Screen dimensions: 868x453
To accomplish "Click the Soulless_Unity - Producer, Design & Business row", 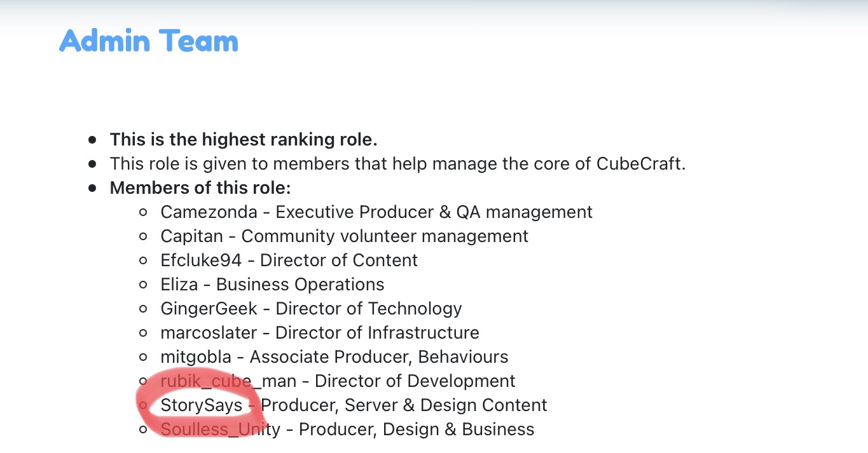I will [x=347, y=429].
